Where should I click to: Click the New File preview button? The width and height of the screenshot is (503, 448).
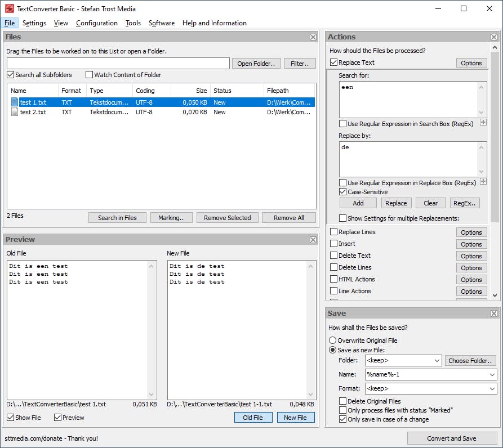296,417
